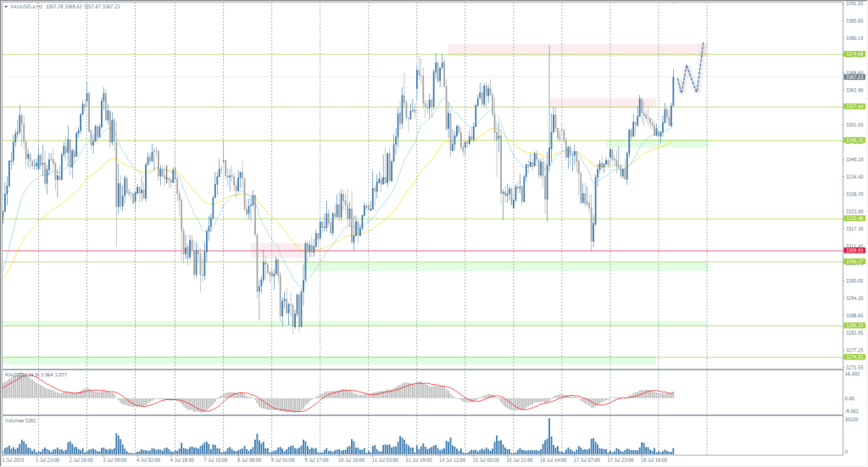The width and height of the screenshot is (868, 467).
Task: Select the 3374.68 green price label
Action: [854, 54]
